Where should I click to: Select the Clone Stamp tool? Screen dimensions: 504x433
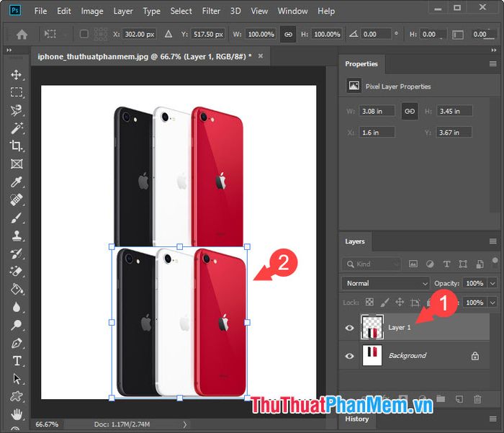(17, 236)
